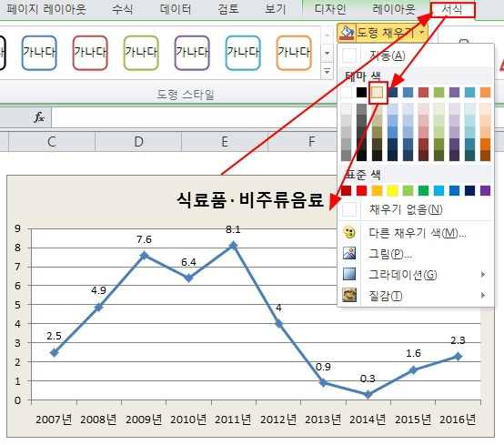
Task: Pick the white theme color swatch
Action: (347, 92)
